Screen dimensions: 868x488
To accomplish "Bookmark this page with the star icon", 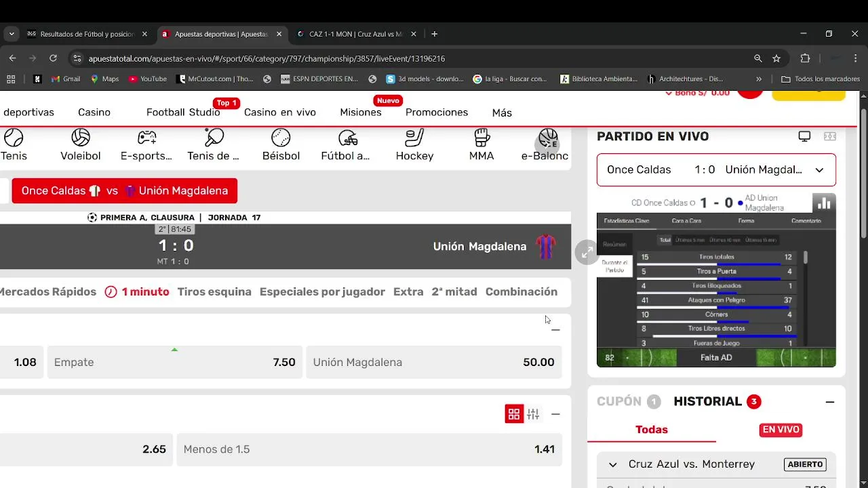I will (776, 58).
